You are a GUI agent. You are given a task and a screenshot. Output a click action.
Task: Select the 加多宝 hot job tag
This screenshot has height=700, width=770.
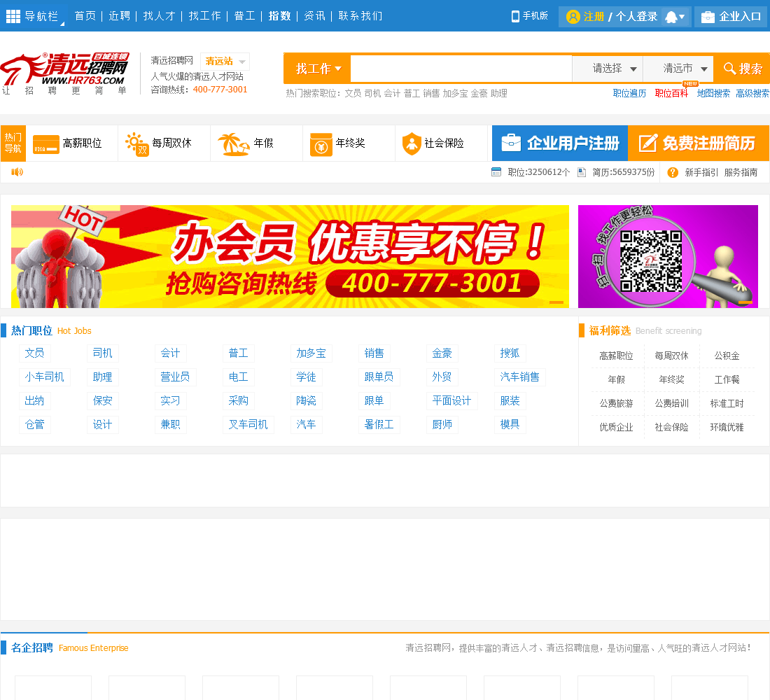coord(311,353)
